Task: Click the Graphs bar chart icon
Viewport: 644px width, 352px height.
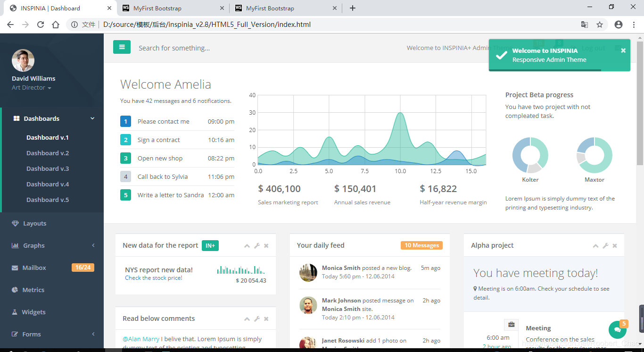Action: coord(16,245)
